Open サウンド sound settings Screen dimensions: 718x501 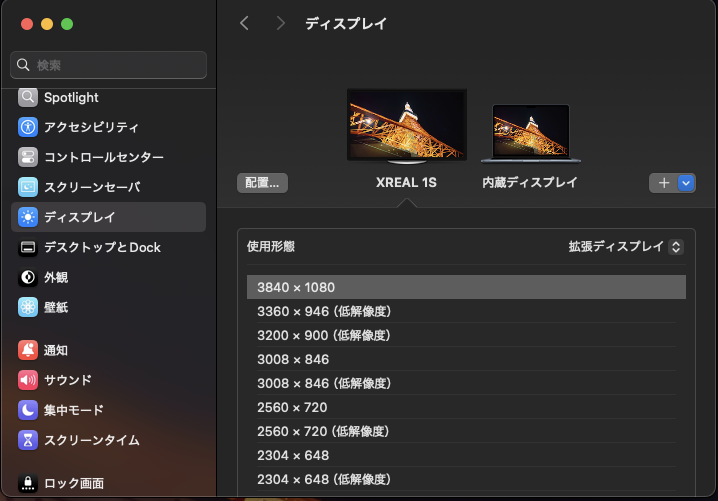(108, 380)
